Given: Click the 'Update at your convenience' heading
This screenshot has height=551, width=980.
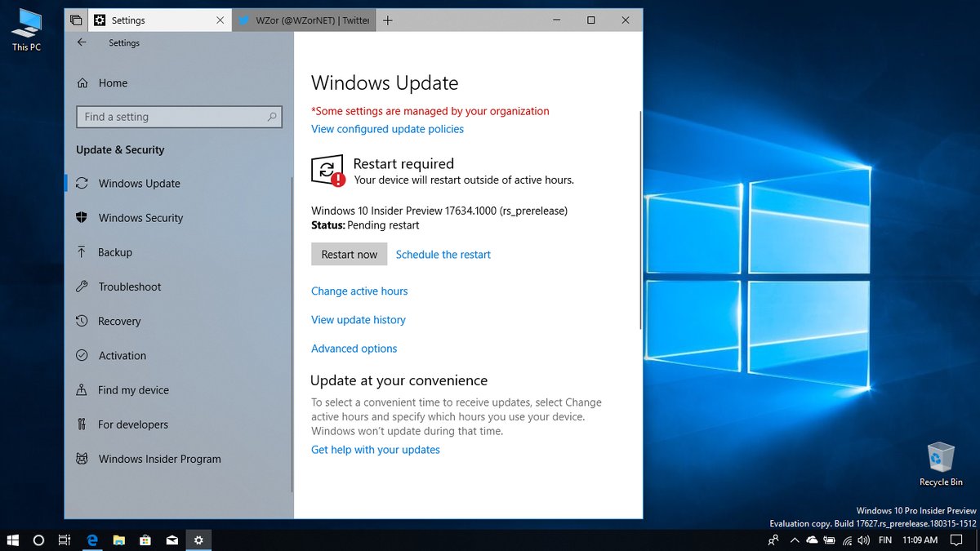Looking at the screenshot, I should [399, 380].
